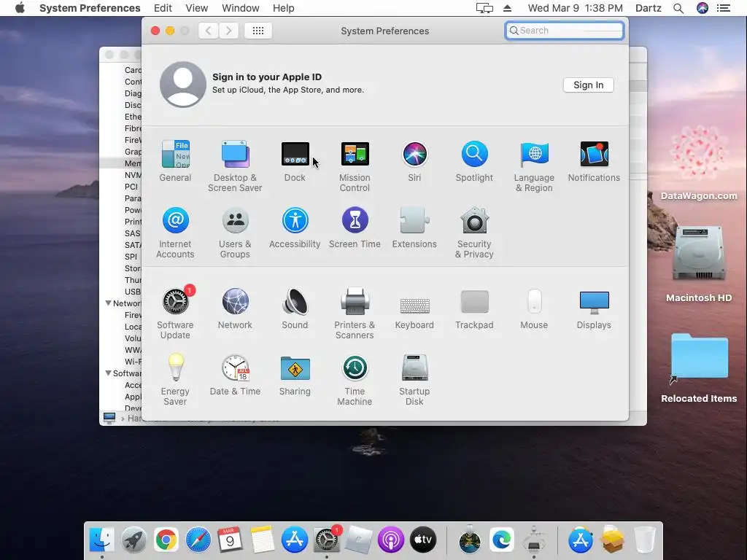Open Spotlight search in the menu bar
This screenshot has height=560, width=747.
coord(678,8)
